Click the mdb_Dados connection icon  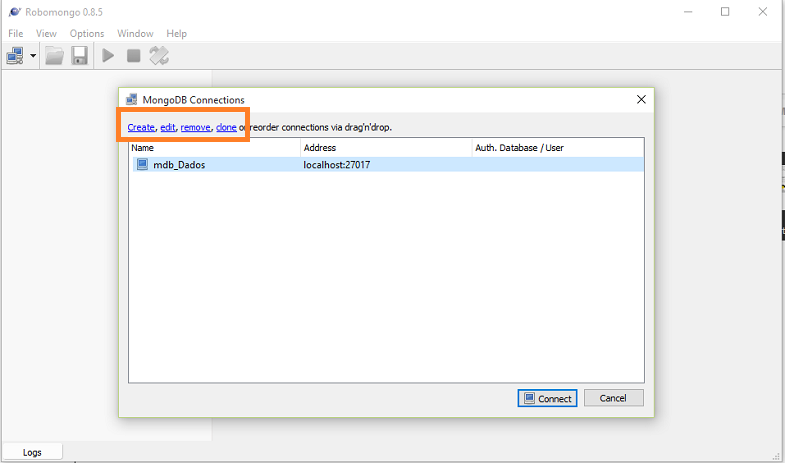pos(143,164)
